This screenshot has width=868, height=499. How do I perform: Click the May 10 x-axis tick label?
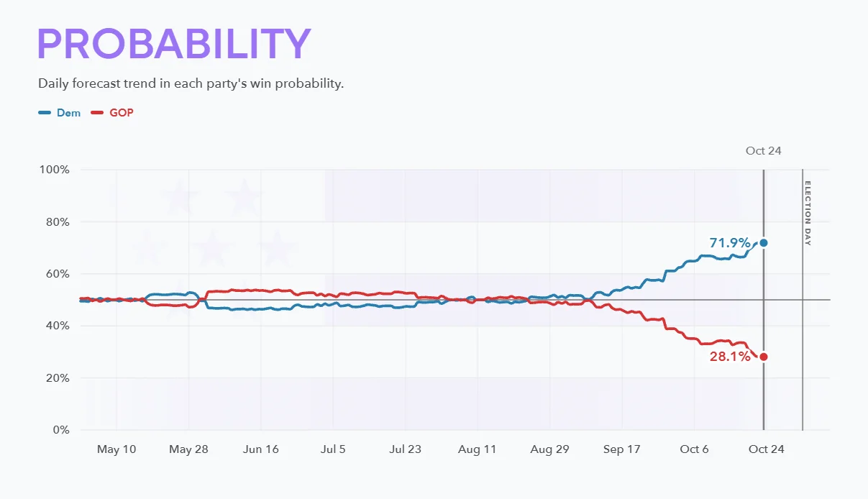(x=117, y=449)
